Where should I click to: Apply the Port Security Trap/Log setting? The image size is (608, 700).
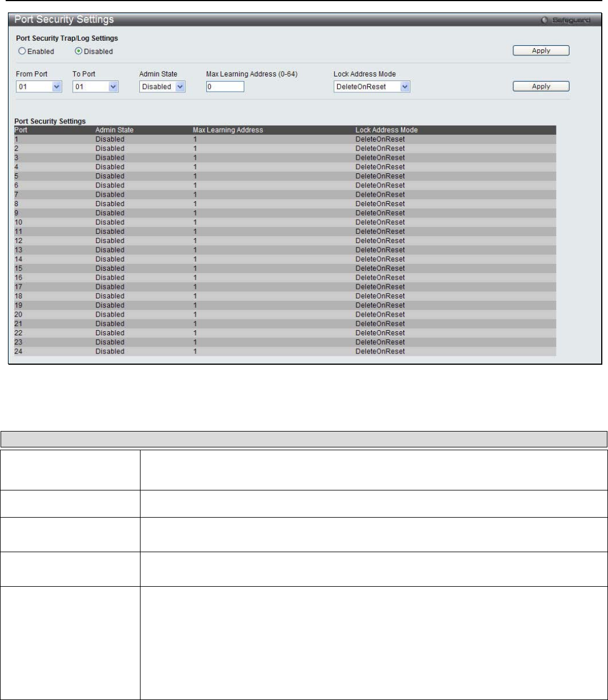pyautogui.click(x=541, y=50)
